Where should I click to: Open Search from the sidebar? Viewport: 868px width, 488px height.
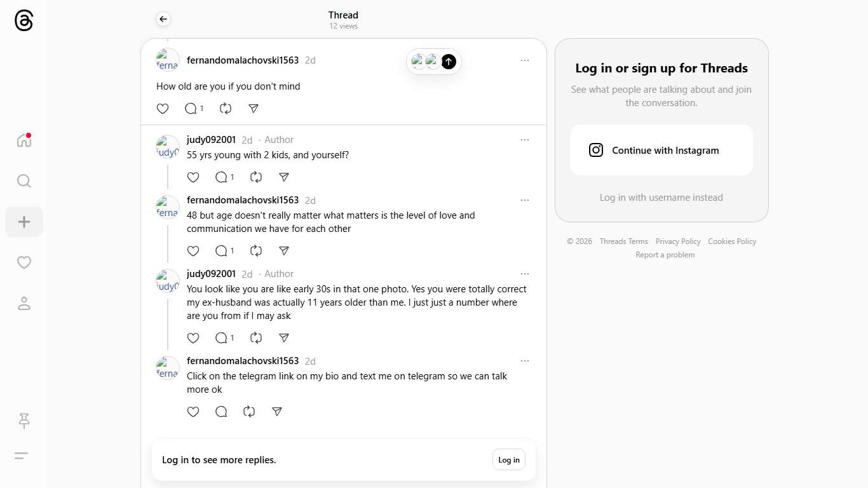[x=24, y=181]
